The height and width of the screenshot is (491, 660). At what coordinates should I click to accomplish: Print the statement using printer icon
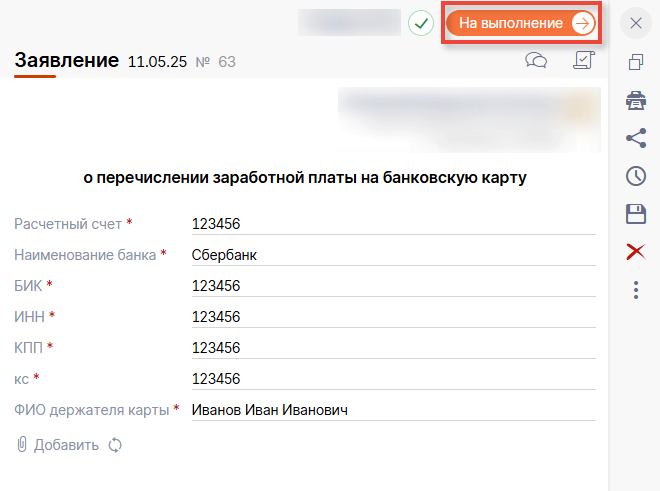click(635, 100)
